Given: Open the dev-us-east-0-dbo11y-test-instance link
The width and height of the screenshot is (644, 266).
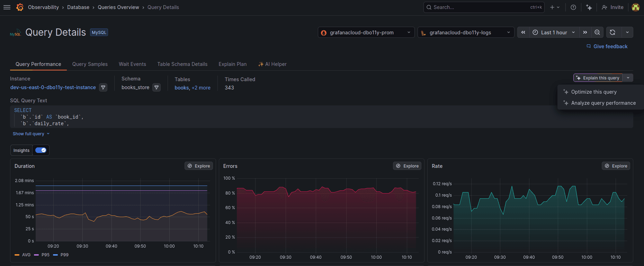Looking at the screenshot, I should pos(53,87).
